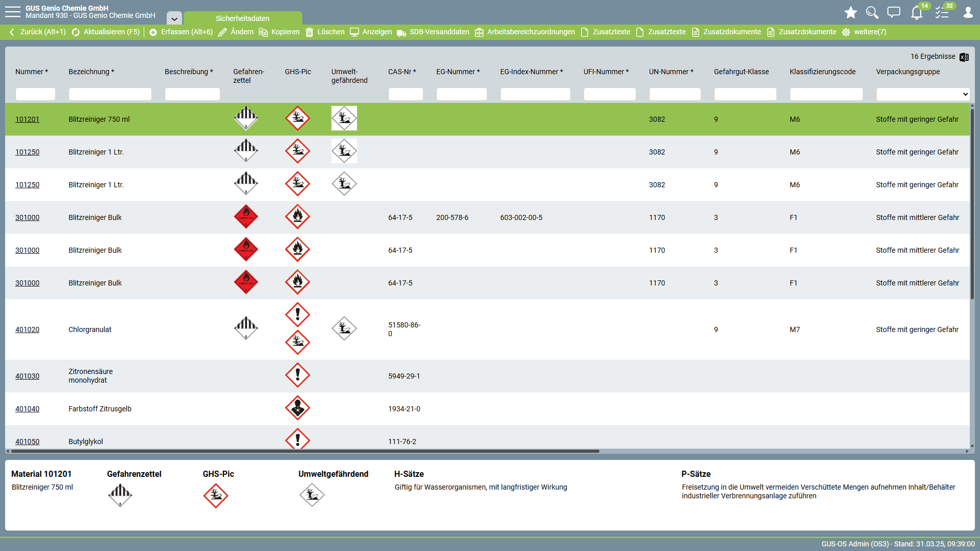The image size is (980, 551).
Task: Open the hamburger main menu
Action: 13,12
